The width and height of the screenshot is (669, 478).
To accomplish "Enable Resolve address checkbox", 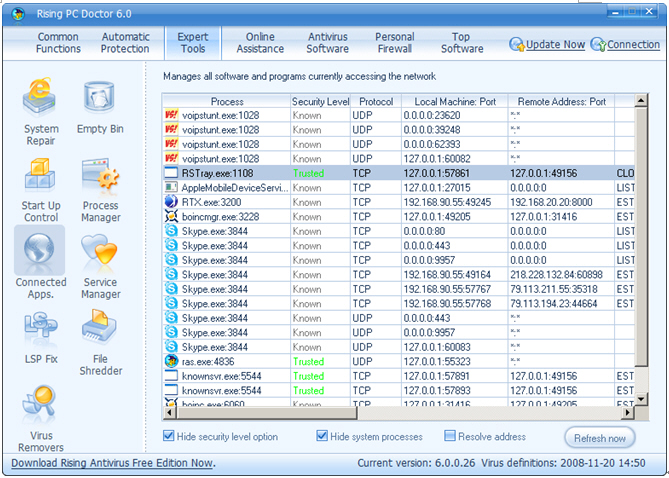I will point(450,437).
